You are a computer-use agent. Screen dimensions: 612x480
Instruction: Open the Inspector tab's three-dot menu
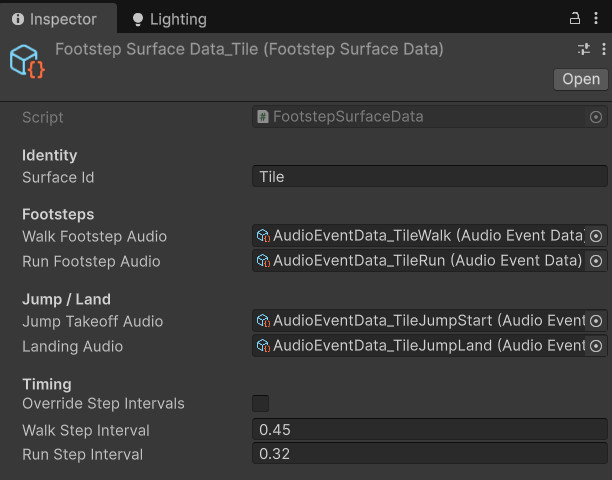click(596, 18)
